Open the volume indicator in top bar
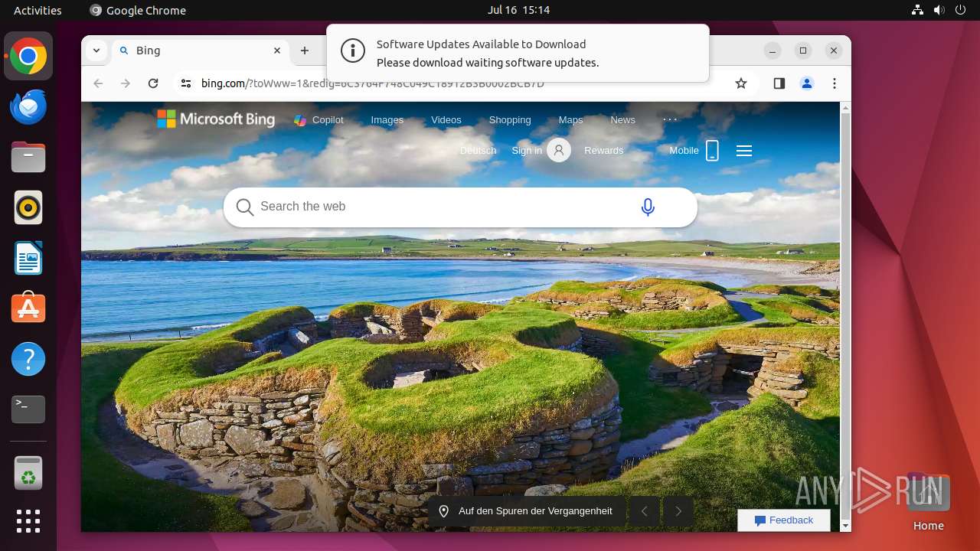 pyautogui.click(x=939, y=10)
